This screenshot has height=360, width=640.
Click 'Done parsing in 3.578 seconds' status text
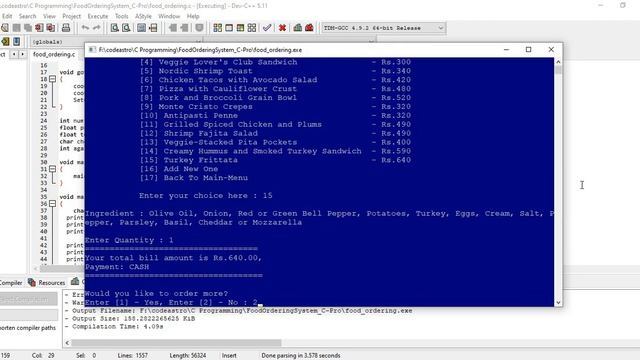[x=301, y=356]
